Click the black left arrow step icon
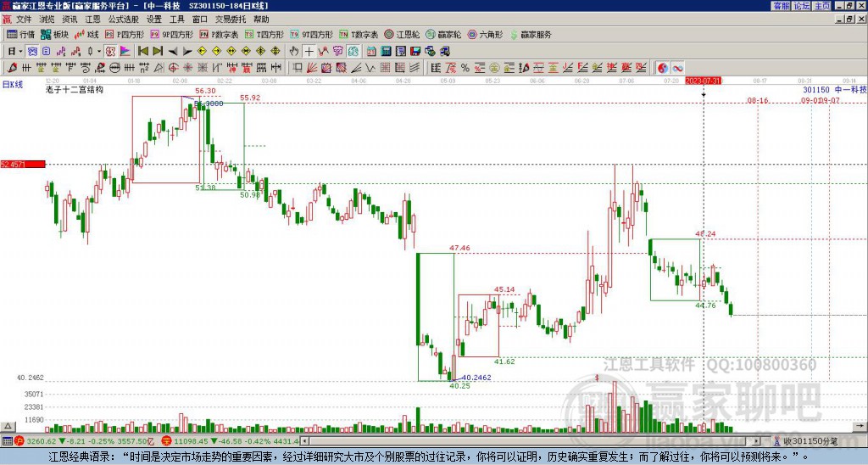This screenshot has height=465, width=868. pyautogui.click(x=173, y=51)
